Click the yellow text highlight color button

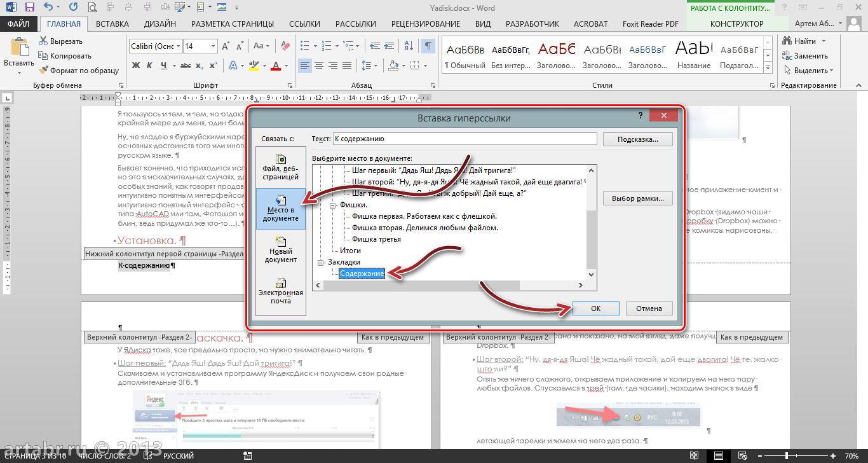[254, 66]
